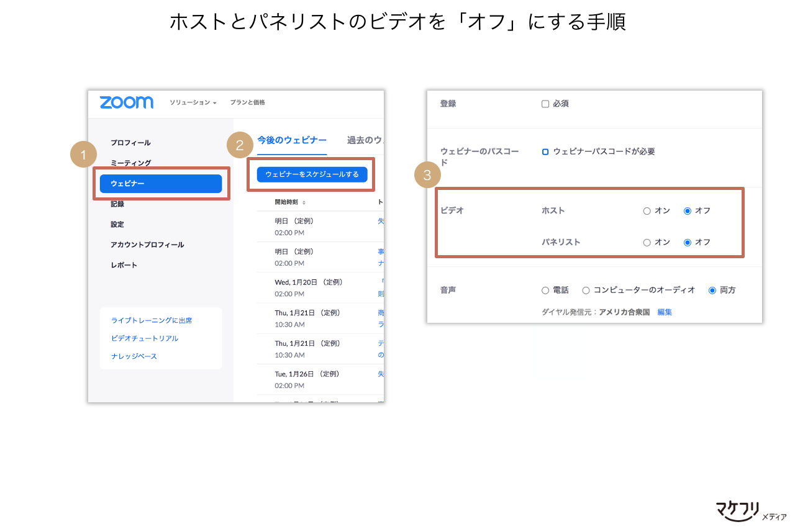
Task: Open レポート in the sidebar
Action: [124, 265]
